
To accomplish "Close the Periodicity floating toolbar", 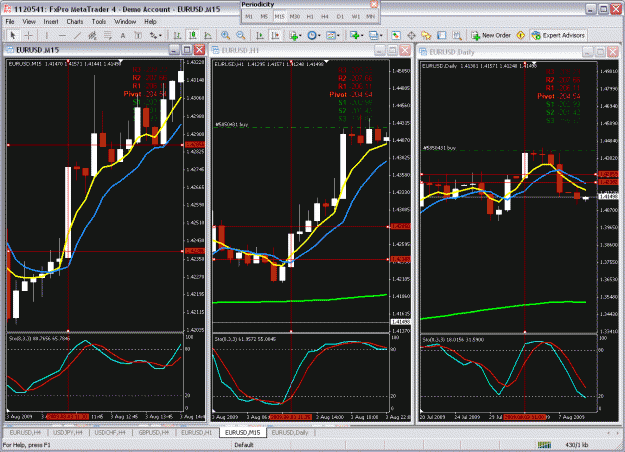I will coord(374,4).
